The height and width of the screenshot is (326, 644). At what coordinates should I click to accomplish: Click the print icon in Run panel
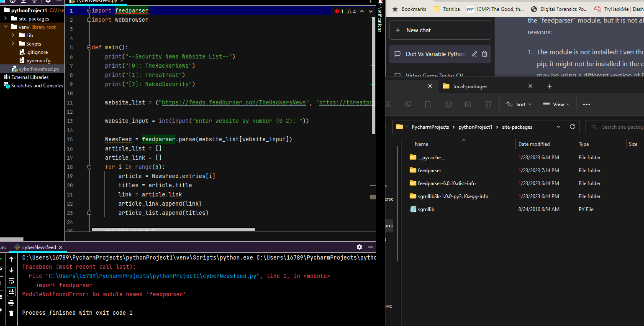coord(11,303)
